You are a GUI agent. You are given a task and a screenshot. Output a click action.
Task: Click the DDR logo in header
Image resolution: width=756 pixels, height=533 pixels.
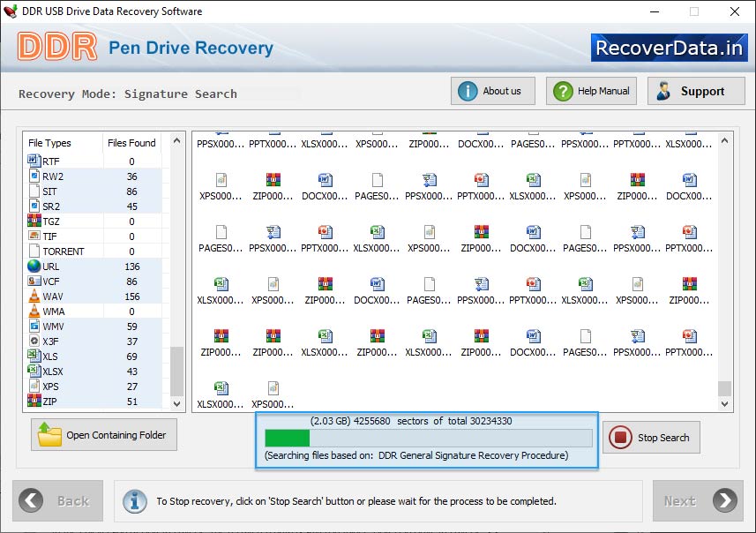point(56,47)
